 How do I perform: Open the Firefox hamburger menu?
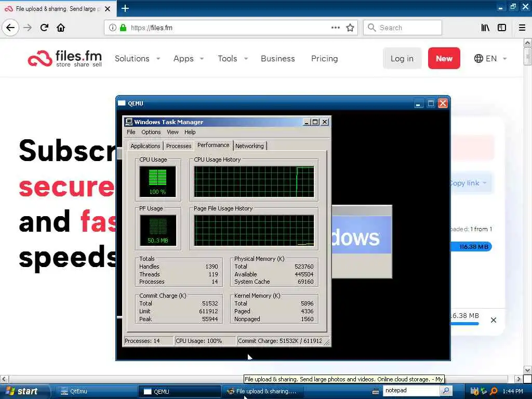tap(522, 28)
